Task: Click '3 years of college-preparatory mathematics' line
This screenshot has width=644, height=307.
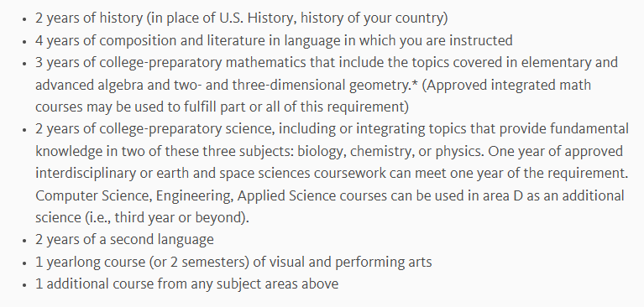Action: 327,63
